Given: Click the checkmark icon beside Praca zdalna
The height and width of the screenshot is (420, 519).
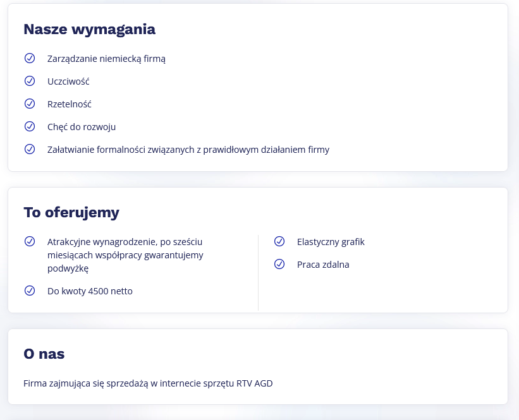Looking at the screenshot, I should point(279,264).
